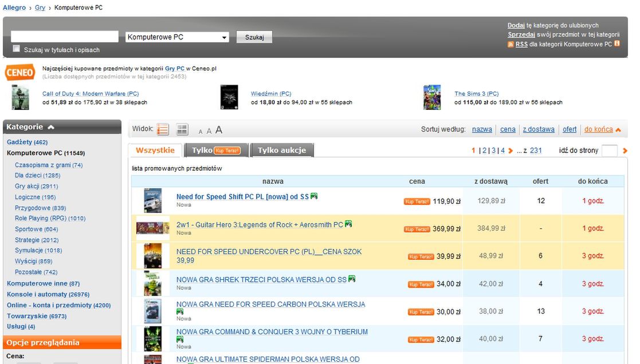
Task: Open Konsole i automaty category
Action: 48,294
